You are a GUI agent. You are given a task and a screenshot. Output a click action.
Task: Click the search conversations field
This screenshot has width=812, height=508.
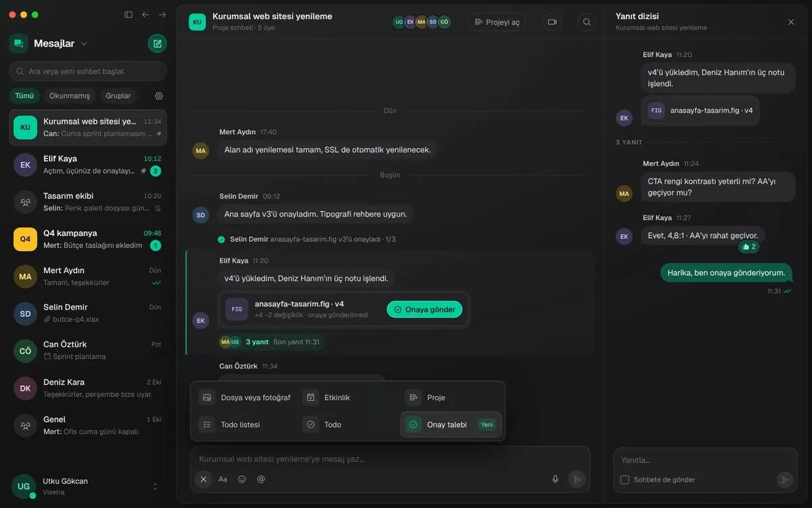[88, 71]
